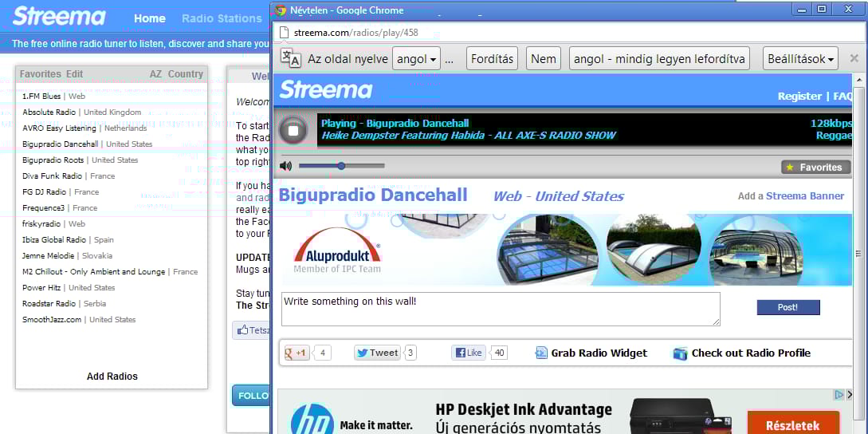This screenshot has height=434, width=868.
Task: Select Bigupradio Roots station
Action: [53, 160]
